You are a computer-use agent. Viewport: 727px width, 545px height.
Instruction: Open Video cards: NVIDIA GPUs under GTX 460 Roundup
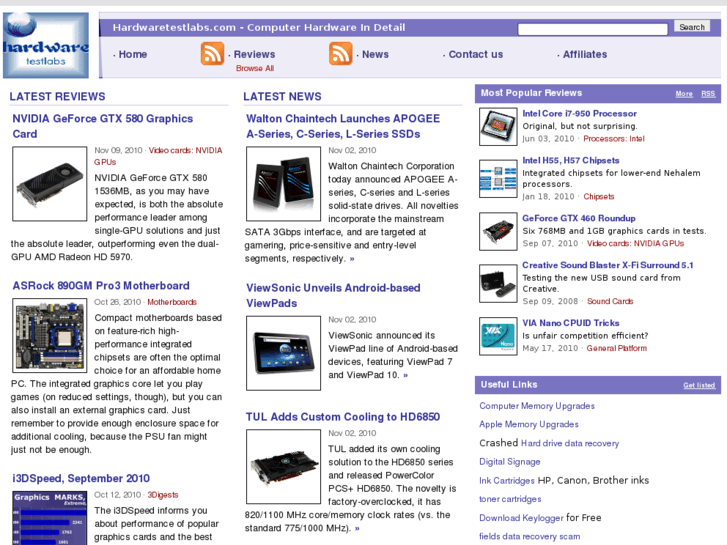pos(635,244)
